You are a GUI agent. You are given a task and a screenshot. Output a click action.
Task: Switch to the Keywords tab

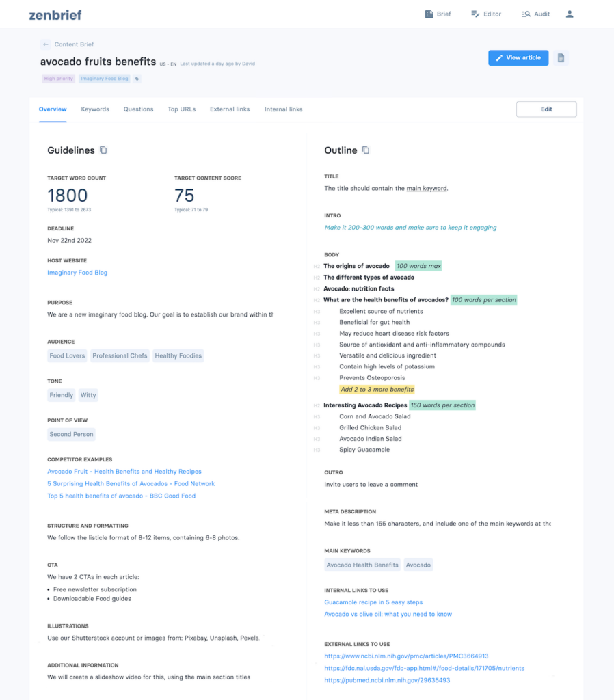(x=95, y=109)
